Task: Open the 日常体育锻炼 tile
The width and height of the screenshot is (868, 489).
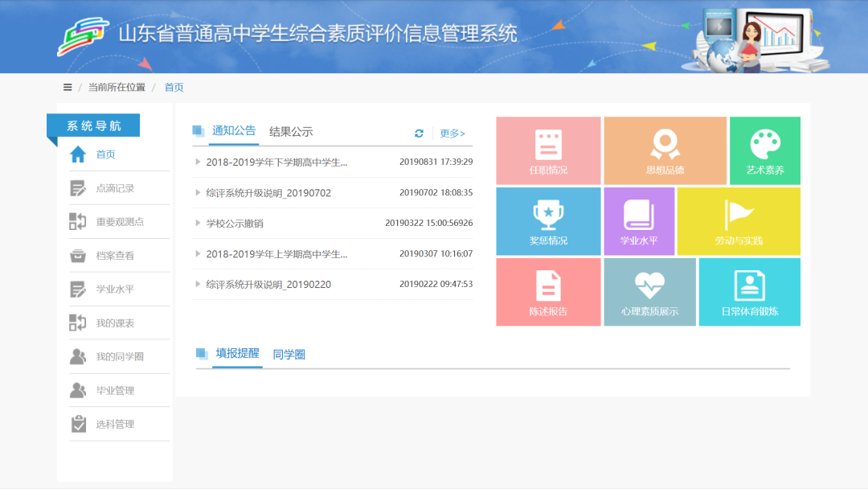Action: pyautogui.click(x=749, y=292)
